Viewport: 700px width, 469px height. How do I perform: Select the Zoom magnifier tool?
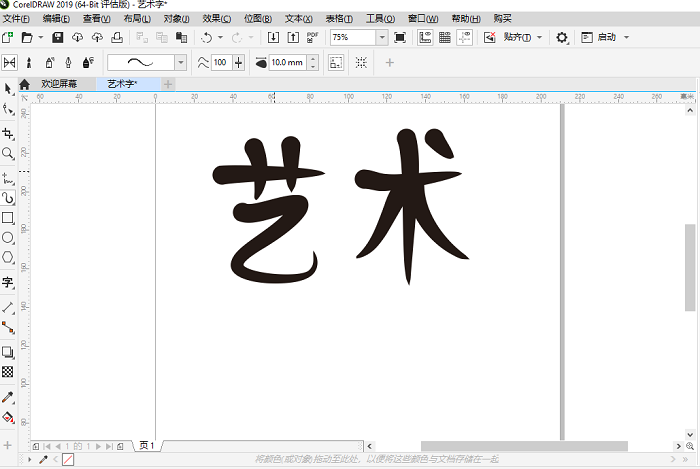click(8, 154)
